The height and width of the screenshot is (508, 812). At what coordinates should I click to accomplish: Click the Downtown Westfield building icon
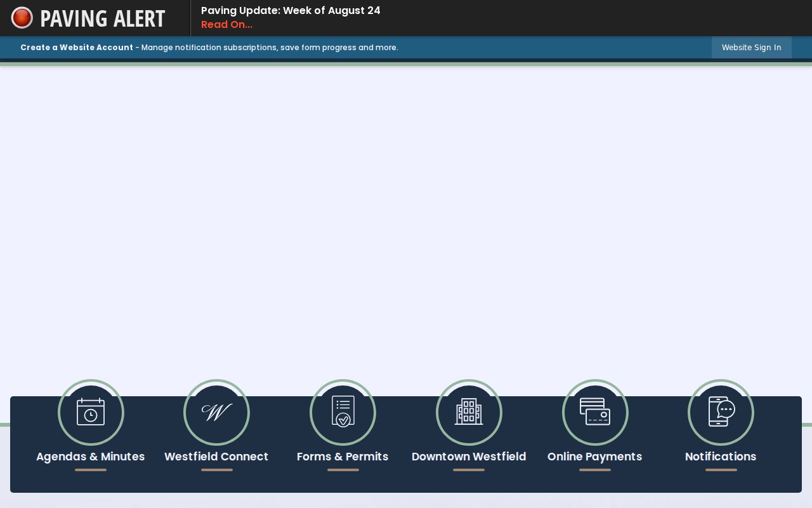tap(469, 413)
